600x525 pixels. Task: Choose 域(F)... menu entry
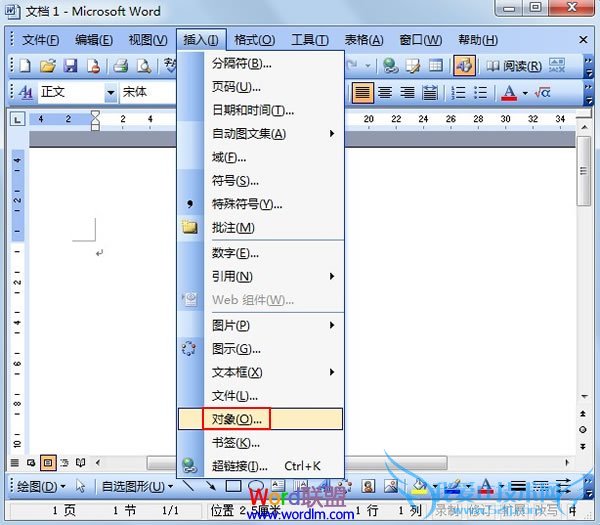pos(261,157)
